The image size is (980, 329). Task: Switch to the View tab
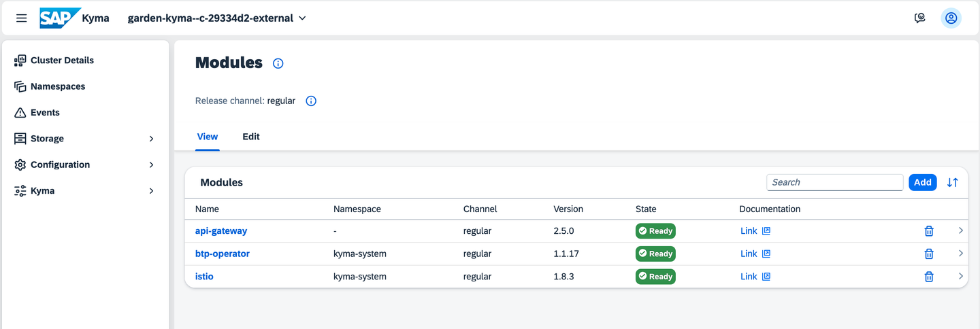pos(208,137)
